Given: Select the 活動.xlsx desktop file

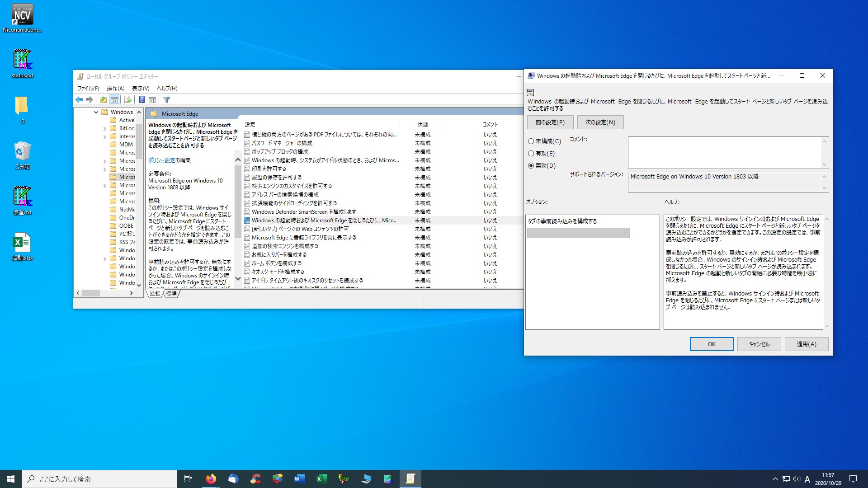Looking at the screenshot, I should pyautogui.click(x=23, y=247).
